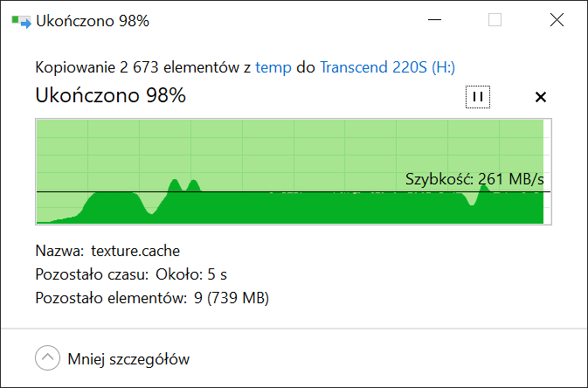This screenshot has width=588, height=388.
Task: Click the copy dialog icon in title bar
Action: click(21, 21)
